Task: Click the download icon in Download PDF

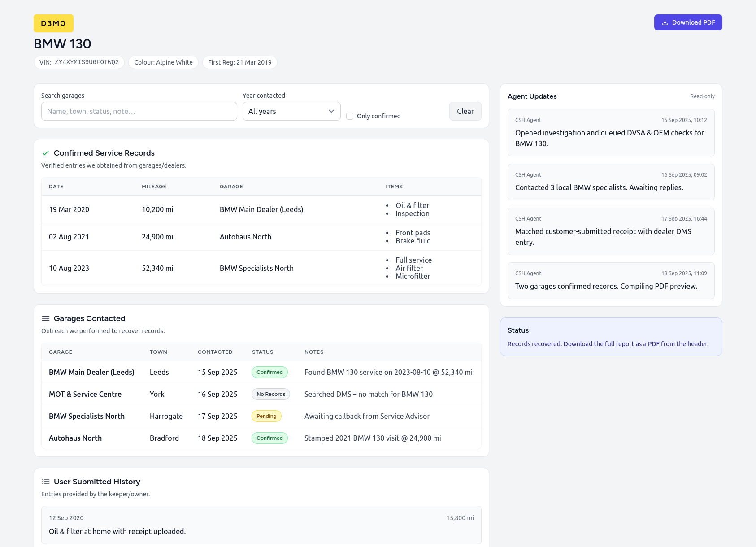Action: tap(665, 22)
